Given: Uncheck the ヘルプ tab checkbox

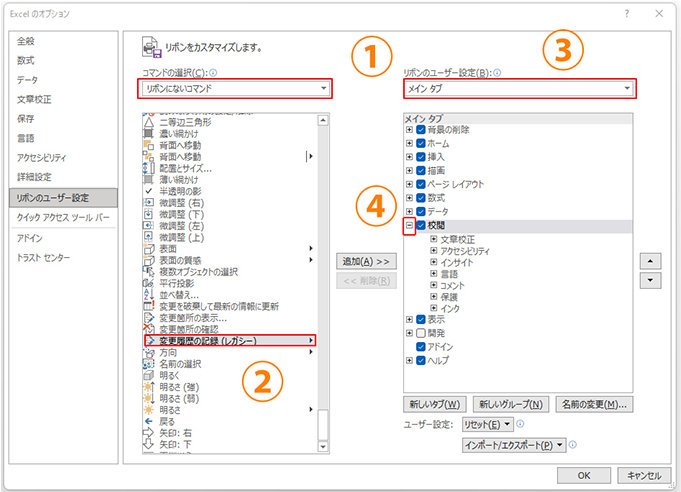Looking at the screenshot, I should tap(420, 360).
